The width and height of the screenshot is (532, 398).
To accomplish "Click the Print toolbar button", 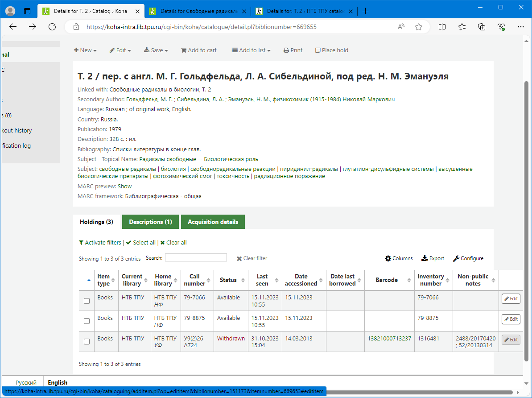I will click(293, 50).
